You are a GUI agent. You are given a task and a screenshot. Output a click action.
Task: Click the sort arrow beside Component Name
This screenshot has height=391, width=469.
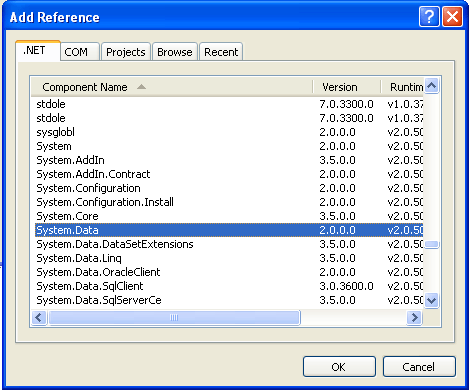pyautogui.click(x=141, y=87)
